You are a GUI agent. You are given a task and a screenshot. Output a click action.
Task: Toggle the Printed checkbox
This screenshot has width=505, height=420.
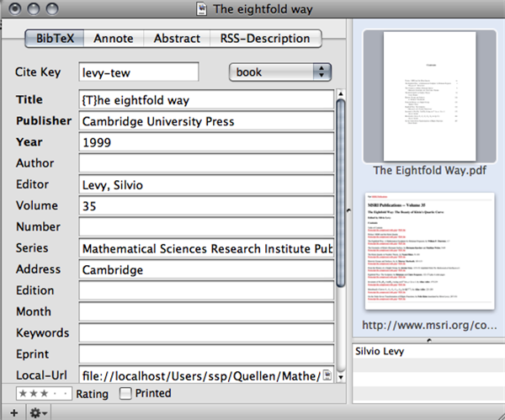click(x=125, y=393)
